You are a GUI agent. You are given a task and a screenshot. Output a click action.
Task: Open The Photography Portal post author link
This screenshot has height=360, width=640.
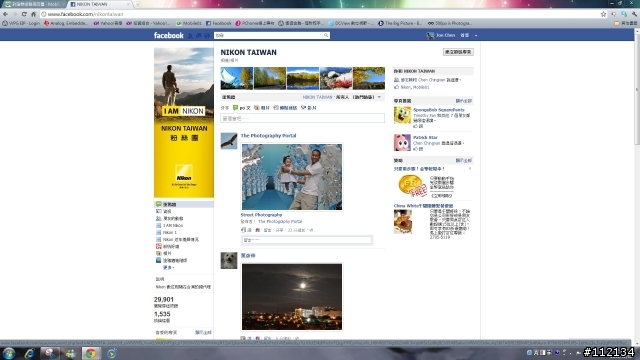[x=268, y=136]
